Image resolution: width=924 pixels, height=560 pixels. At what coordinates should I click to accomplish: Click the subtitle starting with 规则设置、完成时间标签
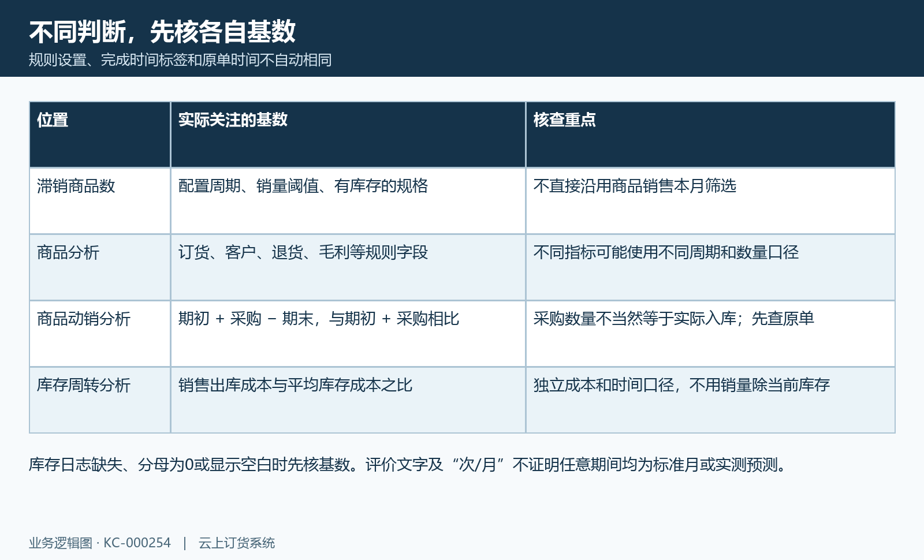[180, 60]
